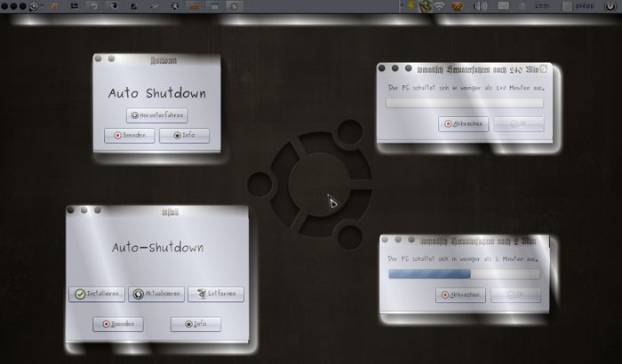The height and width of the screenshot is (364, 622).
Task: Open the mail envelope indicator
Action: tap(504, 6)
